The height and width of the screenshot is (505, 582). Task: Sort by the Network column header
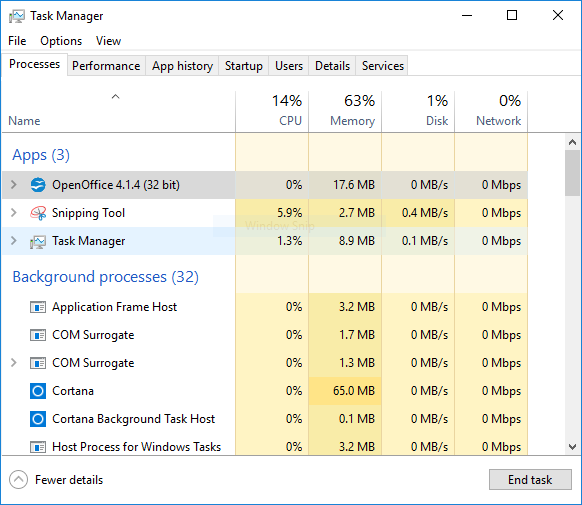pyautogui.click(x=491, y=111)
